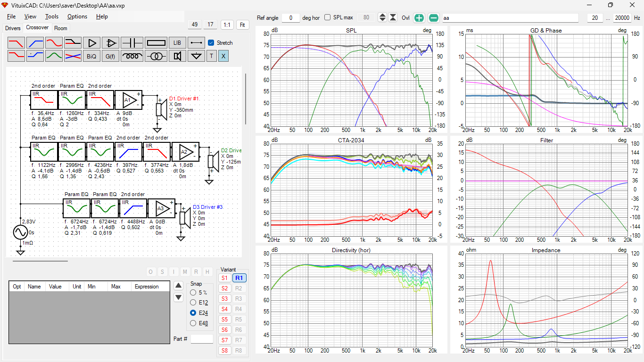The image size is (644, 362).
Task: Click the 20000 Hz frequency field
Action: [x=622, y=18]
